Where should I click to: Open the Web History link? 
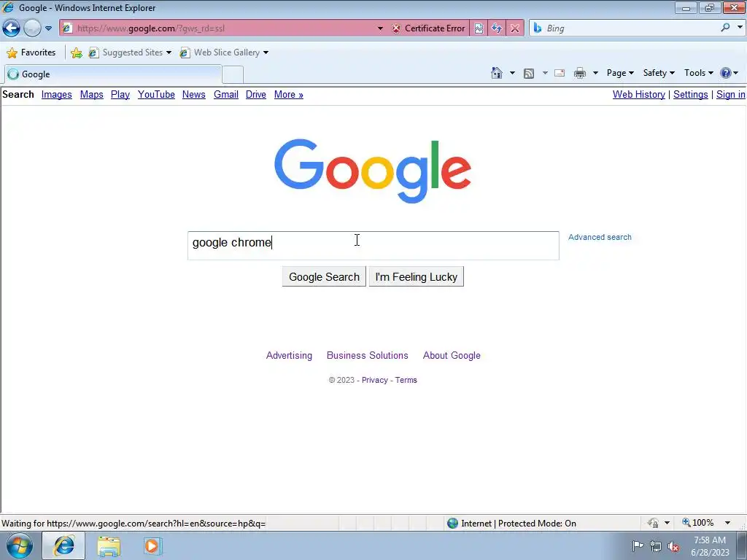pyautogui.click(x=639, y=94)
